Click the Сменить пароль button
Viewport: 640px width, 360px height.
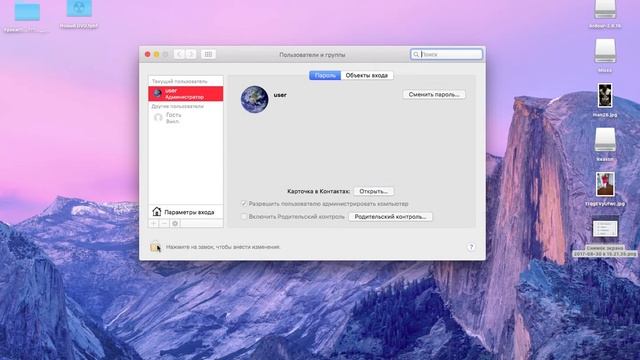[434, 94]
